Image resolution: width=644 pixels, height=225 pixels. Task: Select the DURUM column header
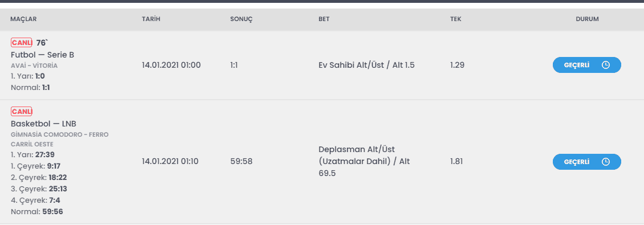tap(587, 19)
